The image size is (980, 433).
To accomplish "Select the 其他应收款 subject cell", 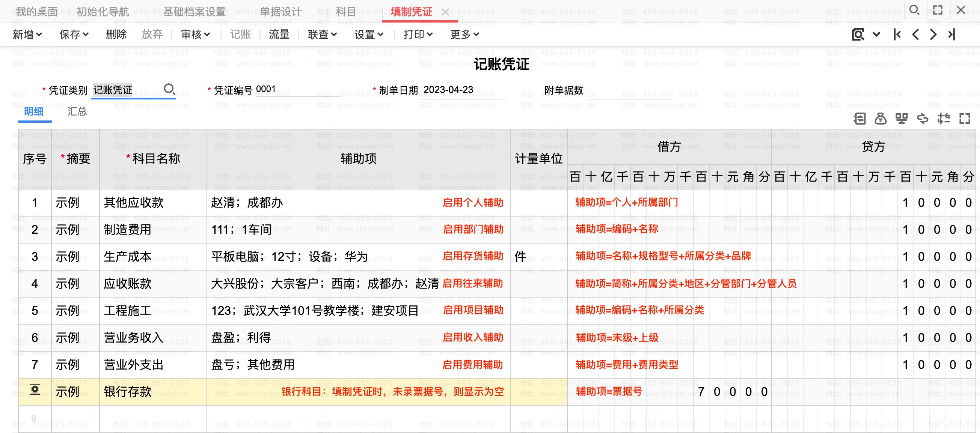I will 153,203.
